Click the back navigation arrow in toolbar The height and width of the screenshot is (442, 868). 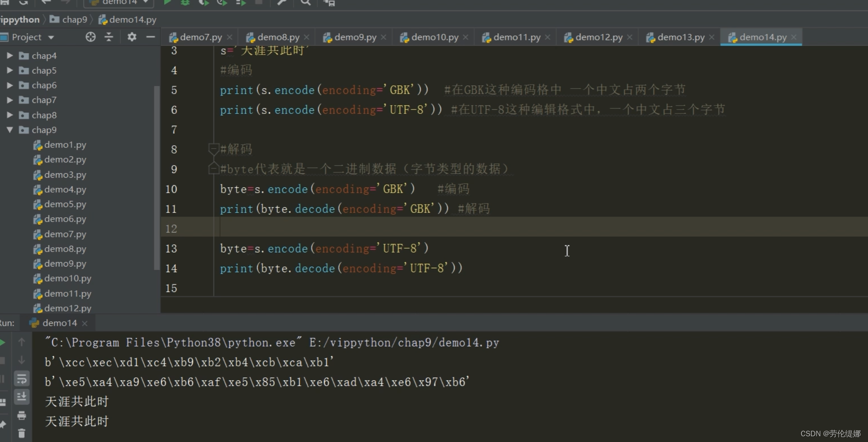tap(46, 3)
